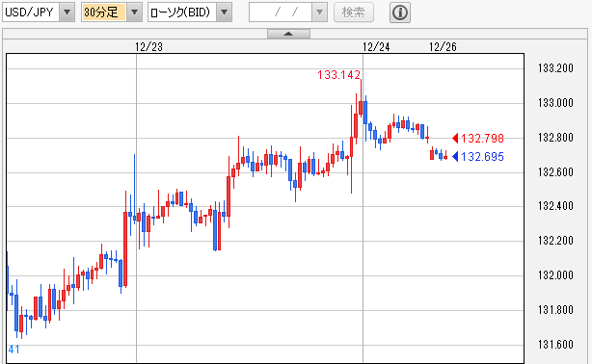Click the 12/23 date label
This screenshot has width=592, height=364.
pos(148,47)
